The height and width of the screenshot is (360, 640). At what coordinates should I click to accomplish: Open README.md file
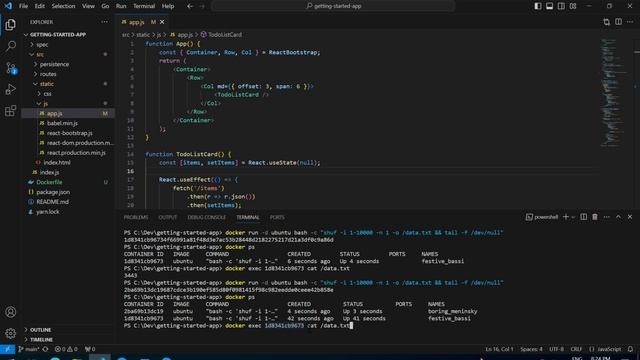pyautogui.click(x=52, y=202)
